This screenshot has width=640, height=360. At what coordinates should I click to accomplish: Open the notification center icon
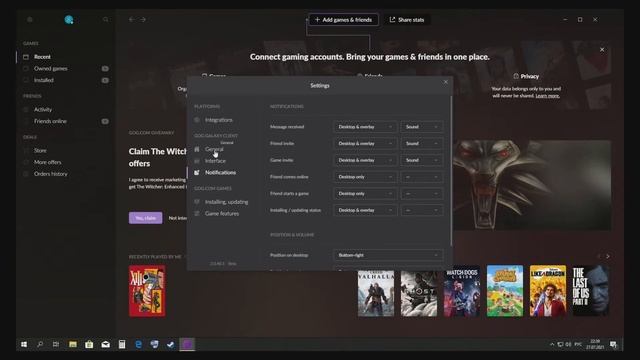click(x=613, y=344)
